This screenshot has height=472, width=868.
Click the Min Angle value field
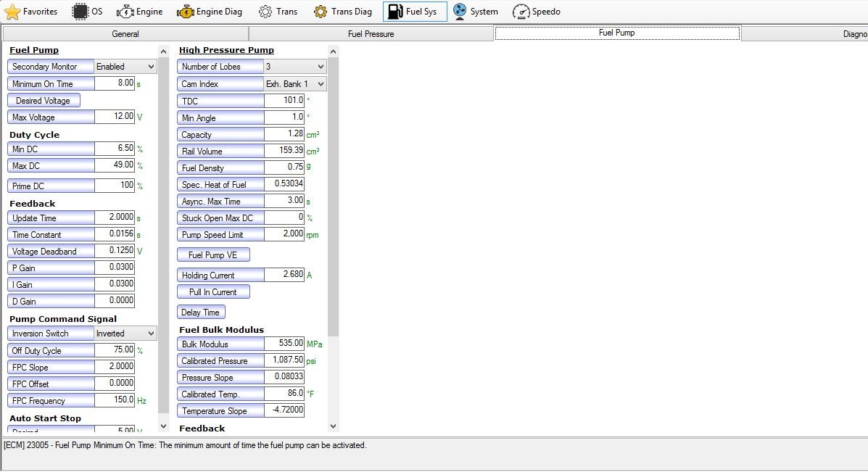284,117
